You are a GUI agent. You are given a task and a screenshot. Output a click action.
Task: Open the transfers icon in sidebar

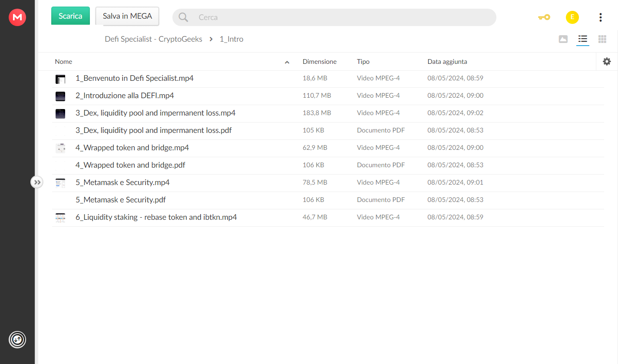(x=17, y=339)
